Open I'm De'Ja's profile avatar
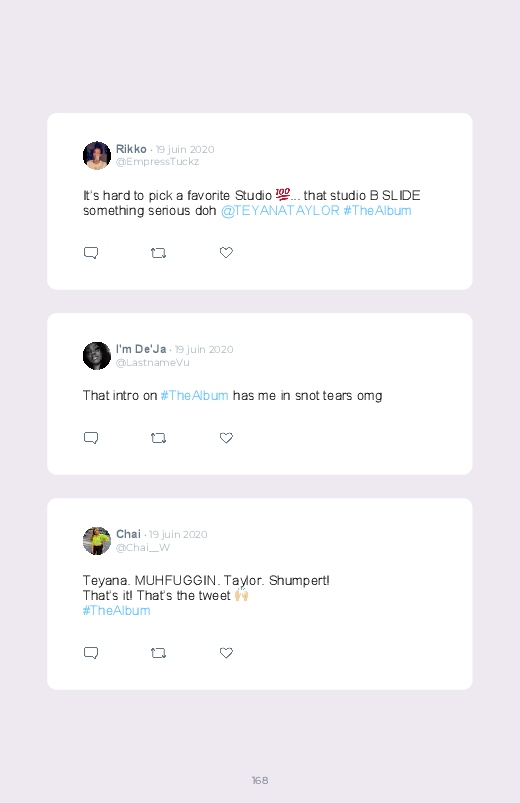520x803 pixels. (x=97, y=355)
